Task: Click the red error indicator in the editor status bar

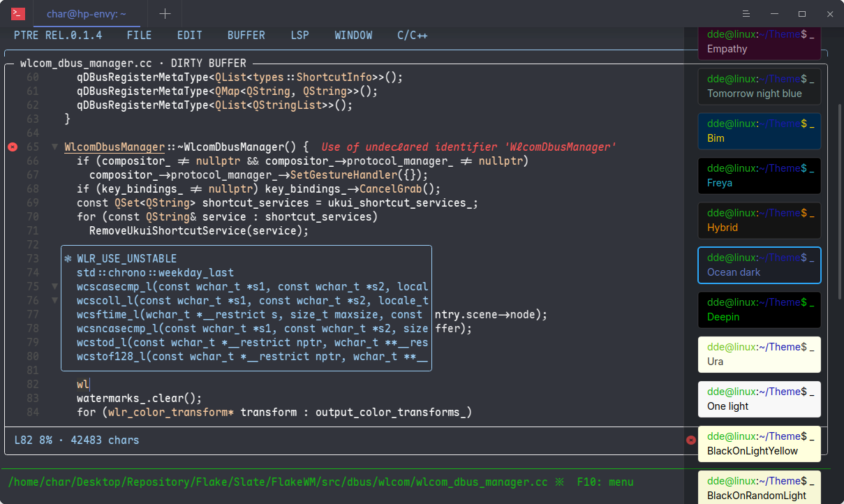Action: pos(691,440)
